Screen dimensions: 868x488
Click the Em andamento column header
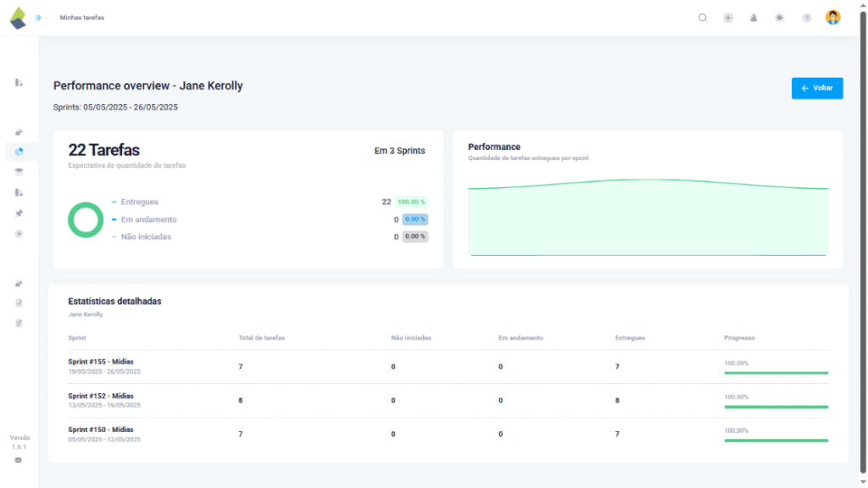coord(520,338)
